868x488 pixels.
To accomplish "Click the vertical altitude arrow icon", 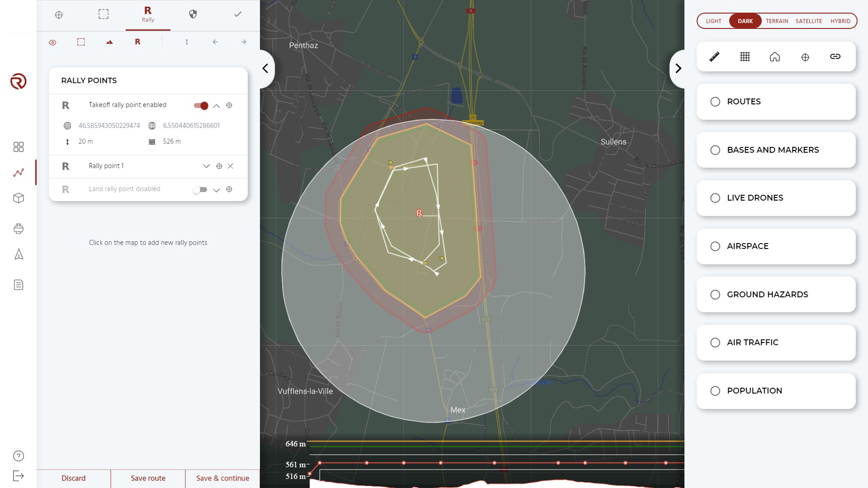I will click(x=187, y=42).
